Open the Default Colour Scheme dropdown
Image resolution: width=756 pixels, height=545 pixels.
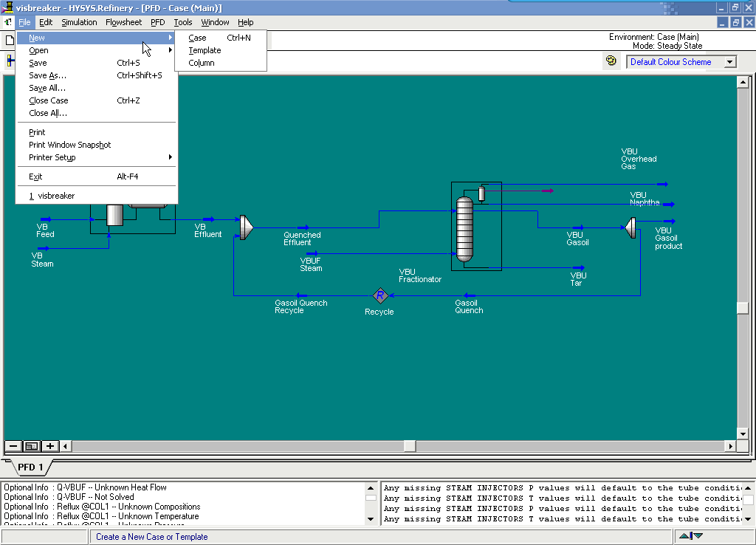point(730,62)
